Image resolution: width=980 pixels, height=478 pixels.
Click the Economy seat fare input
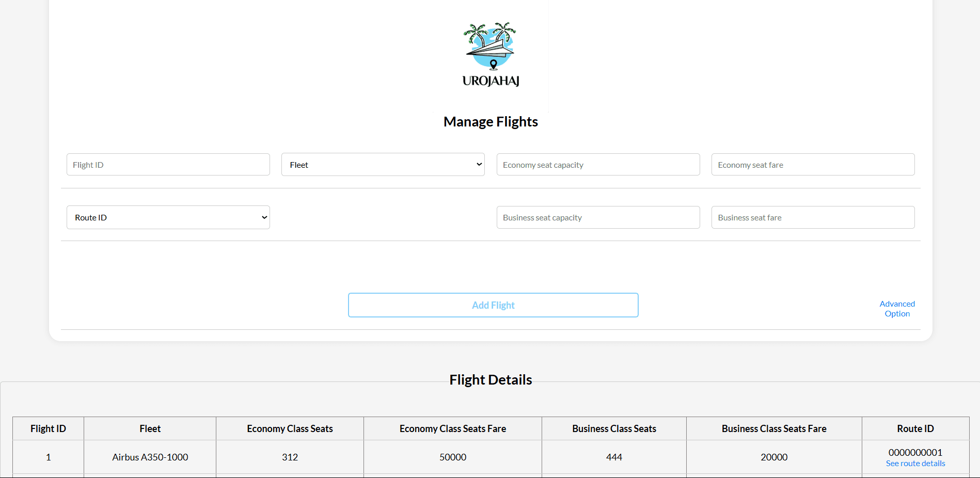[813, 165]
